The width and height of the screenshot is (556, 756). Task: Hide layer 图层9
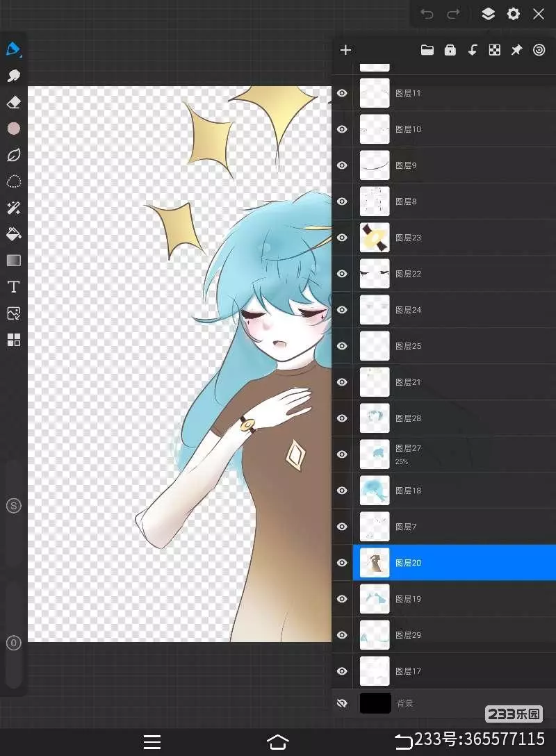342,165
